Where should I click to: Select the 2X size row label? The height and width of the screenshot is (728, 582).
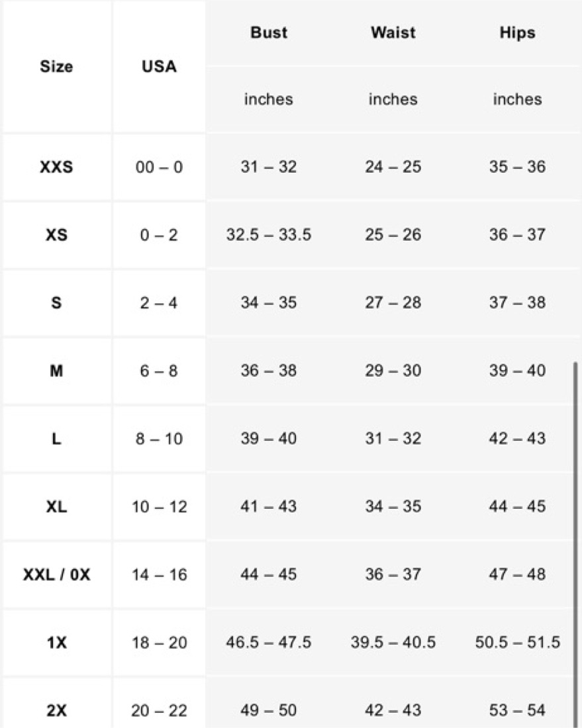56,710
